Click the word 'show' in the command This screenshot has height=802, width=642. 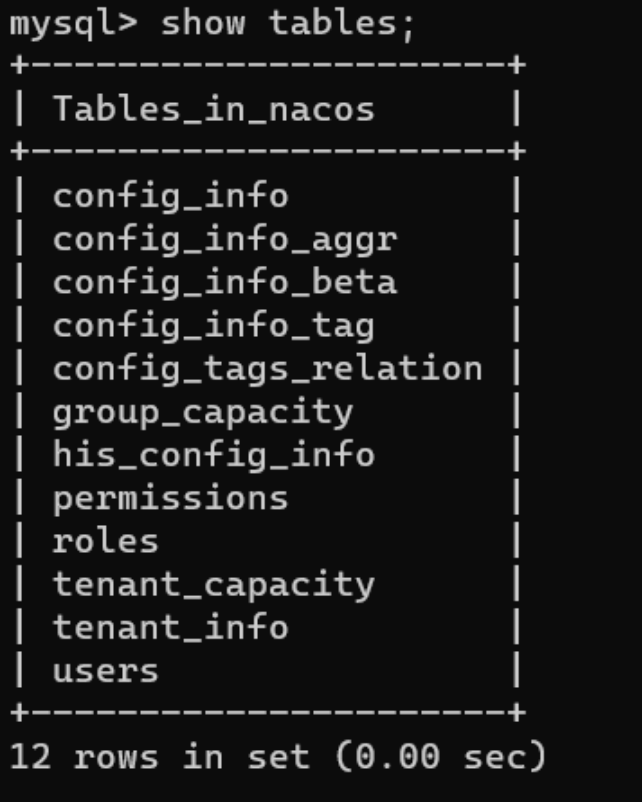(203, 24)
